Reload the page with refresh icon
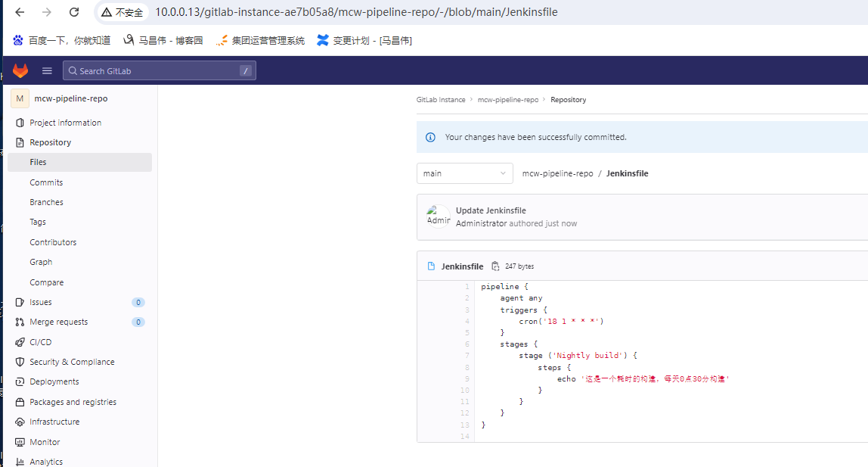Screen dimensions: 868x467 [x=74, y=12]
